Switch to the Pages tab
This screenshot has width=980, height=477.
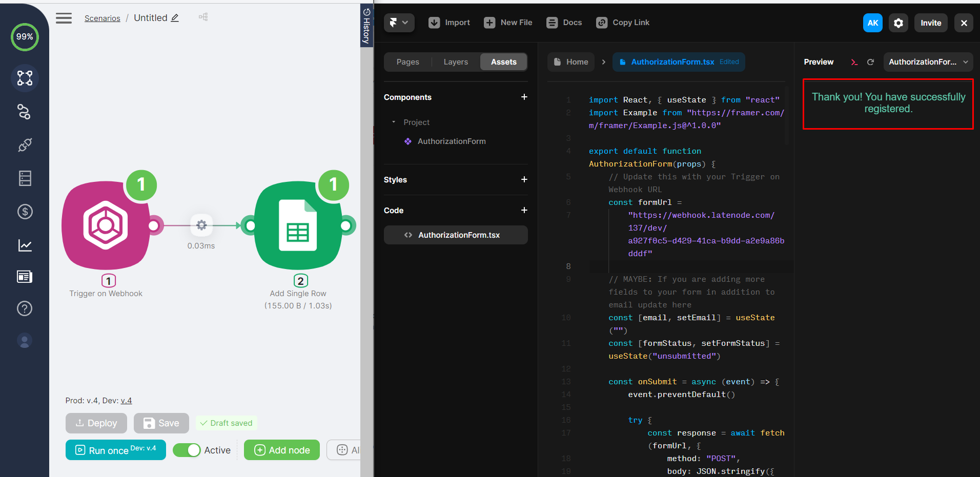pyautogui.click(x=407, y=62)
